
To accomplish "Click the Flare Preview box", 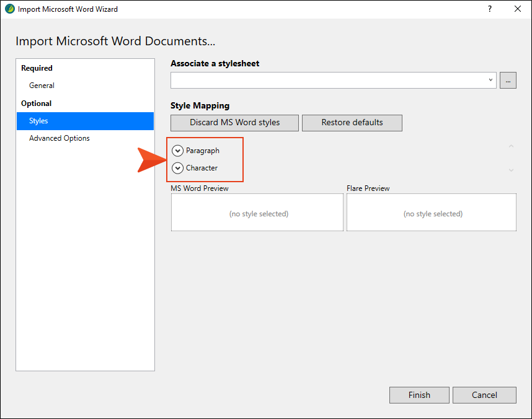I will point(432,213).
